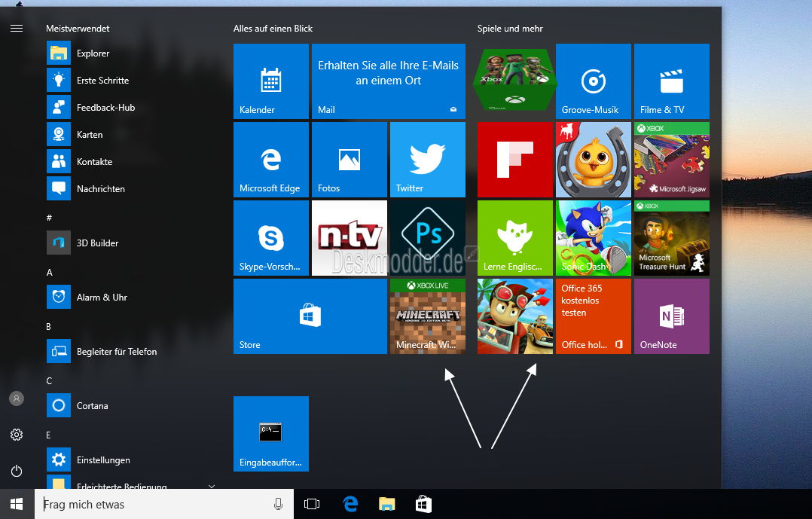Launch the Groove-Musik tile
The width and height of the screenshot is (812, 519).
[x=593, y=81]
